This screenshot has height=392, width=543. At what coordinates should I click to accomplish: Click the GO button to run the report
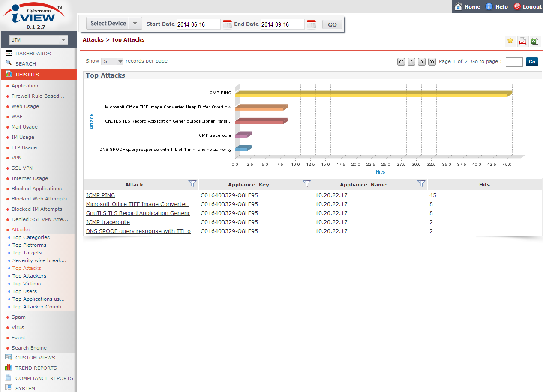click(x=332, y=24)
